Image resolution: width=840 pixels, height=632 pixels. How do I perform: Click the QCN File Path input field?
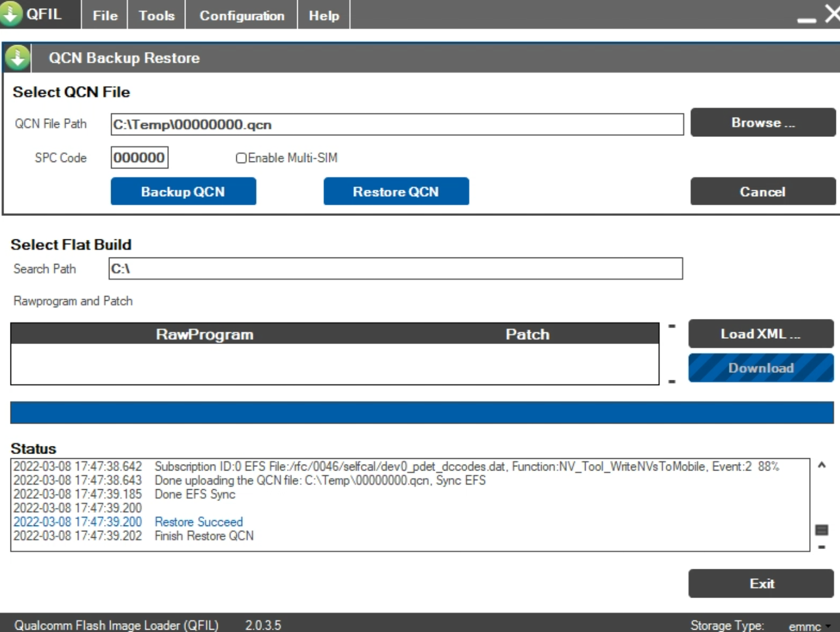(x=397, y=124)
